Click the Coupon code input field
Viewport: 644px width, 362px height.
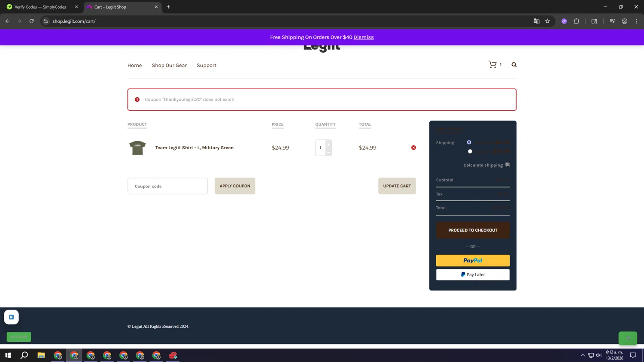167,186
